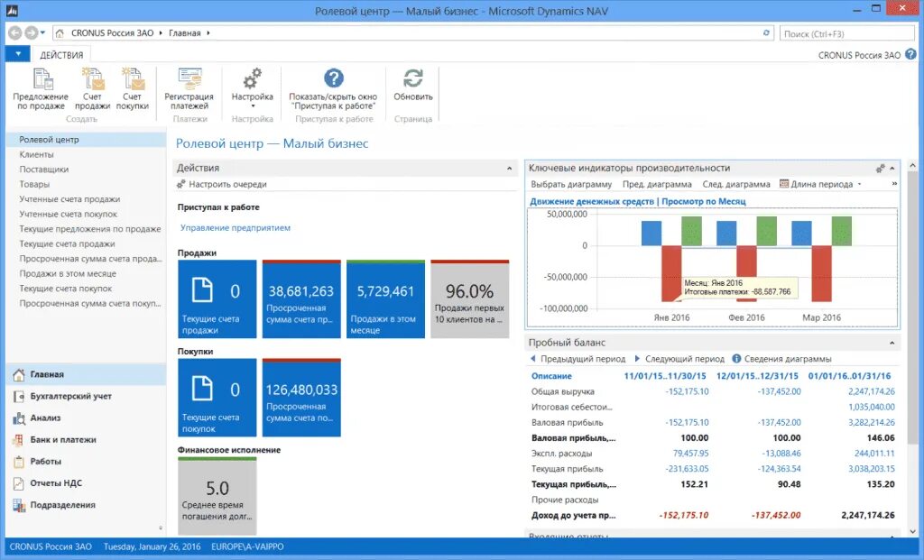Open Сведения диаграммы info
This screenshot has height=560, width=924.
pos(781,359)
